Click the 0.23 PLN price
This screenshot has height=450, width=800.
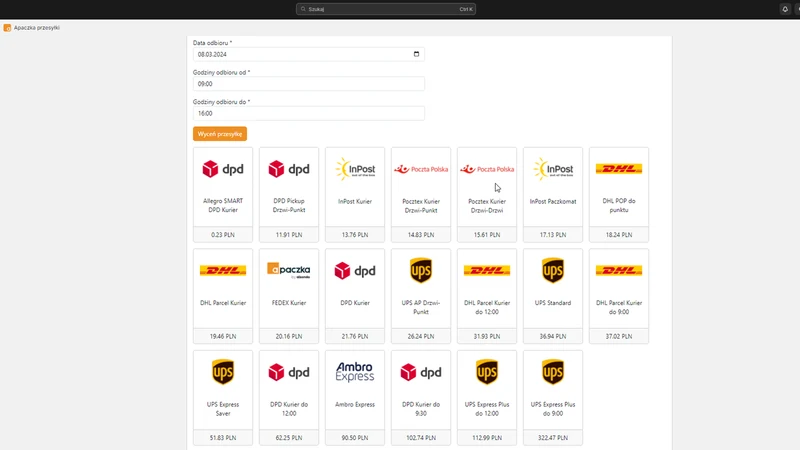coord(223,235)
